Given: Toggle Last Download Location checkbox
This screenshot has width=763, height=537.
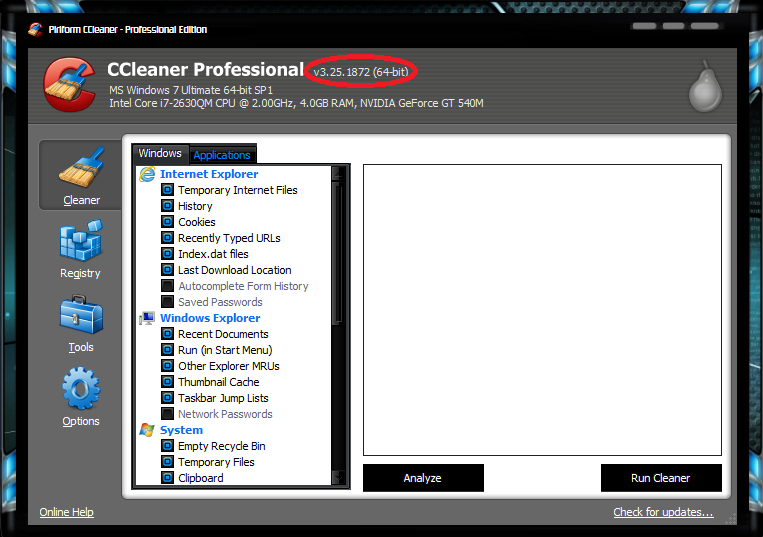Looking at the screenshot, I should [167, 270].
